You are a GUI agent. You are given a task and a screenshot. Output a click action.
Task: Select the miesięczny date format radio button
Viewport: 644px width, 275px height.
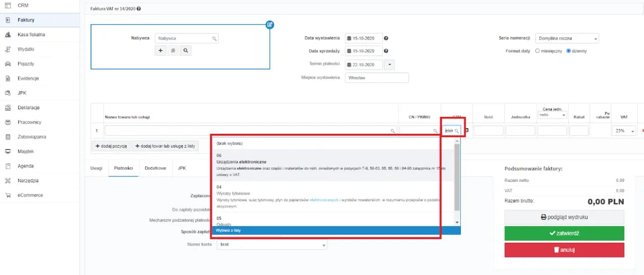[537, 51]
